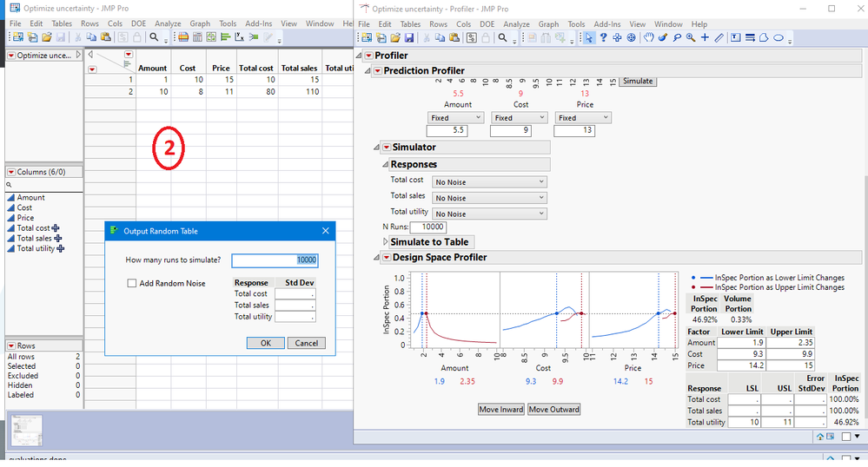
Task: Collapse the Simulator section
Action: [x=376, y=148]
